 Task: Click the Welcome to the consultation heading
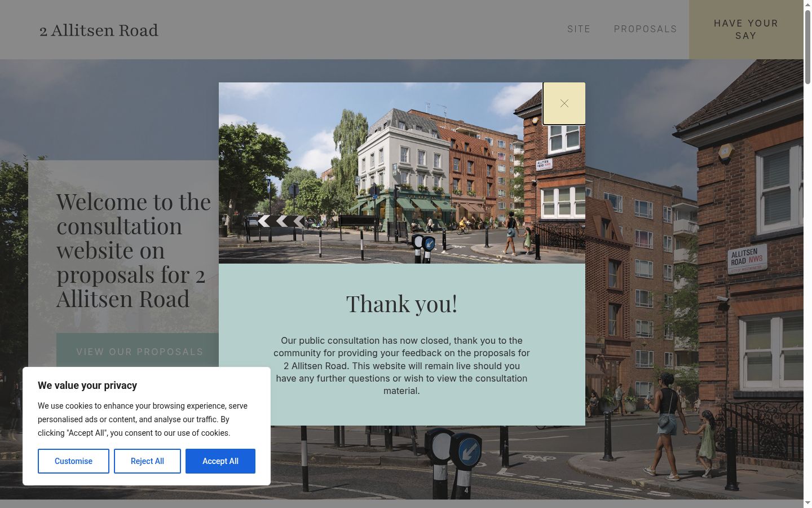click(x=134, y=250)
